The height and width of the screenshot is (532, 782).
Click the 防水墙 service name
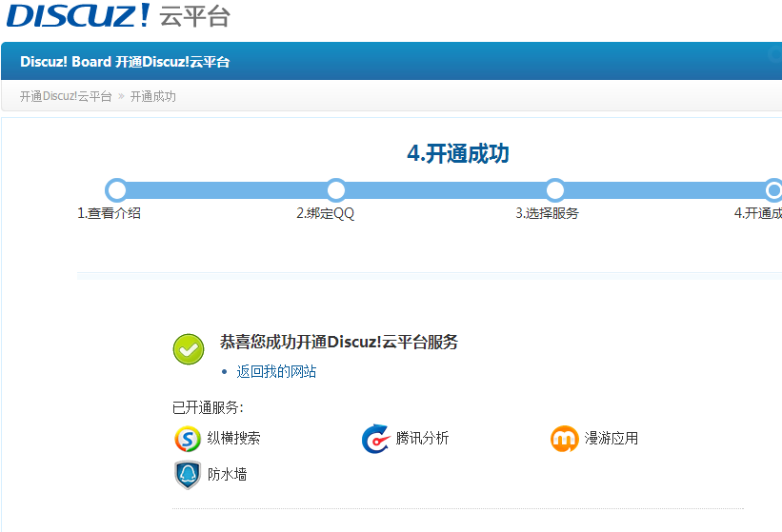pyautogui.click(x=228, y=474)
